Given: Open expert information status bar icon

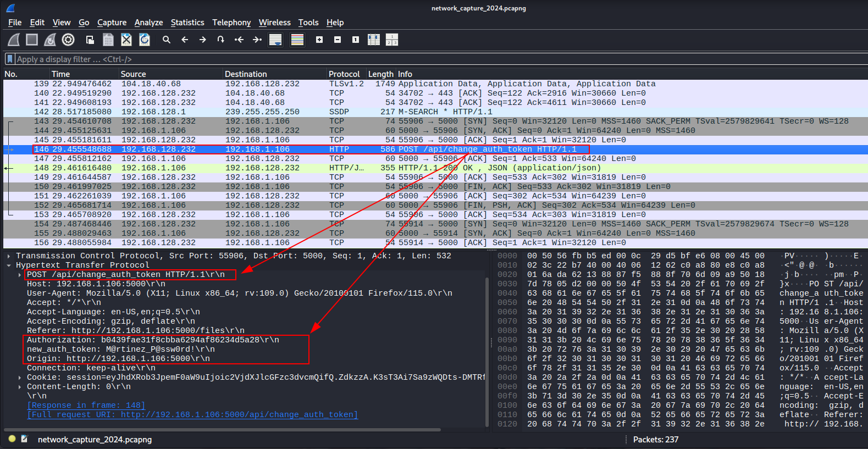Looking at the screenshot, I should pos(12,439).
